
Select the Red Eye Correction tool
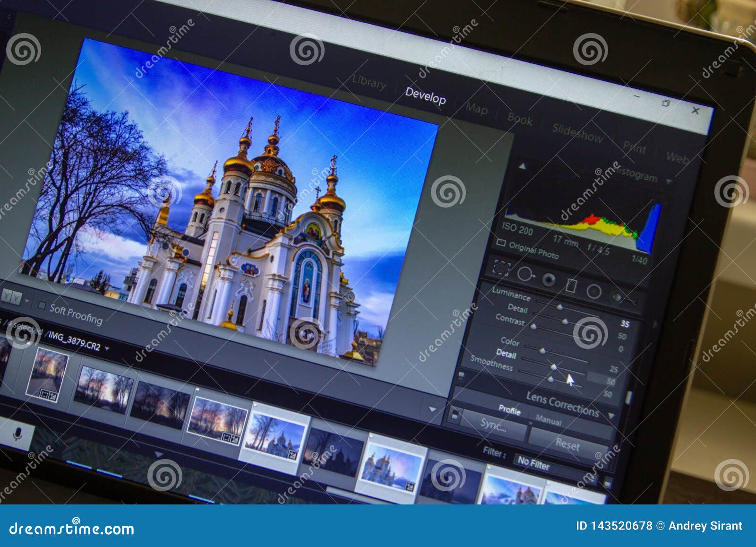pos(548,279)
